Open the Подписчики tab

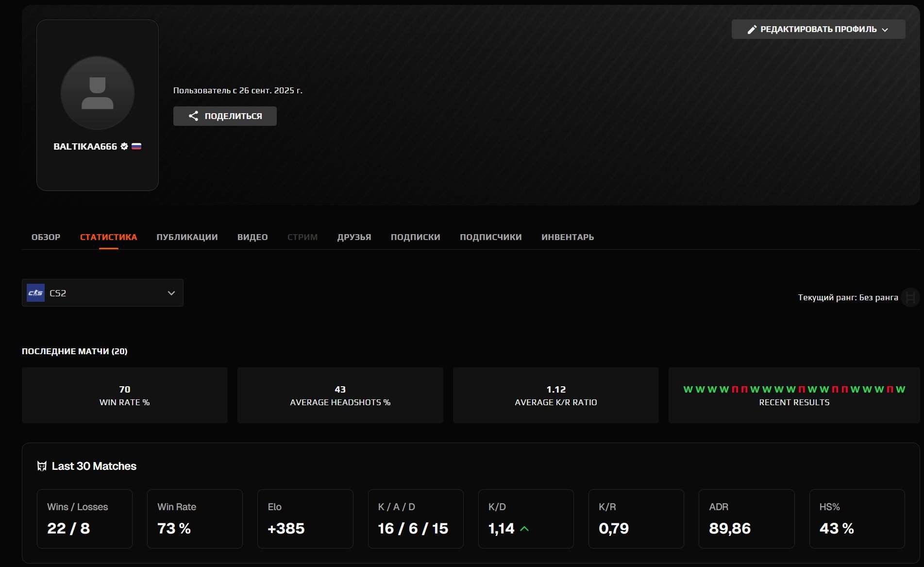[x=490, y=237]
